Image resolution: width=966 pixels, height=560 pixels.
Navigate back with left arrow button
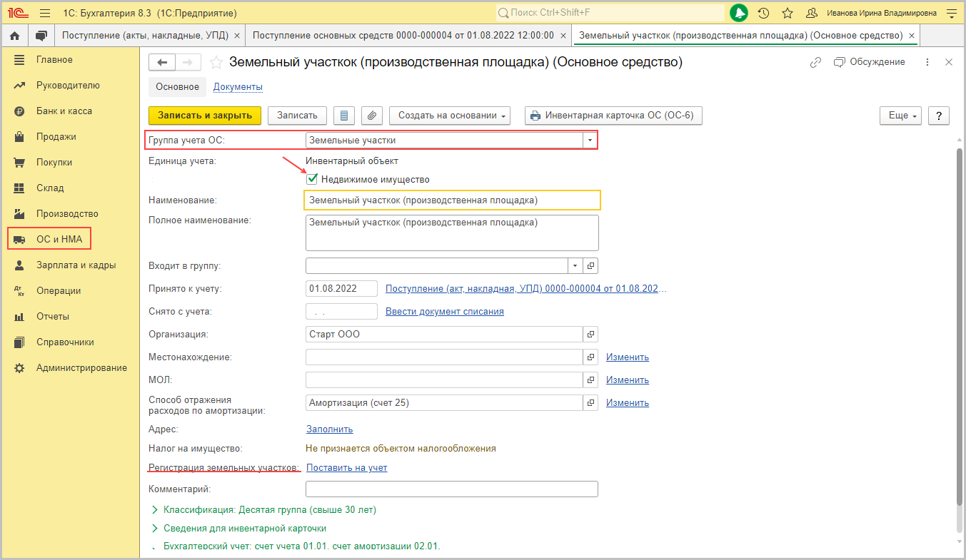(x=162, y=63)
